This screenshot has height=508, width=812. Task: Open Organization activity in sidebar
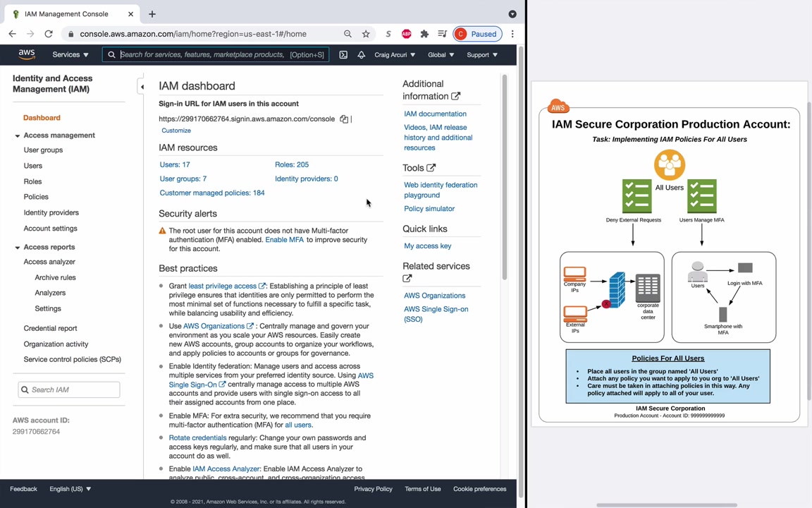tap(56, 344)
